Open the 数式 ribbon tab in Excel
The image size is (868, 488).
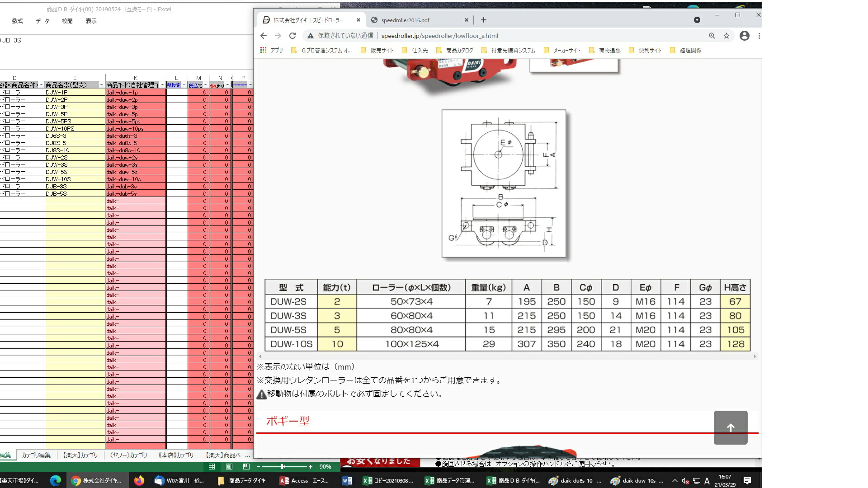tap(18, 21)
